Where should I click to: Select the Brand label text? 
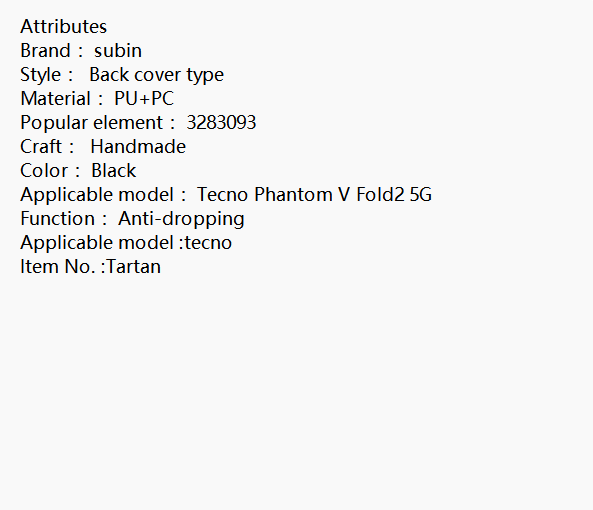[45, 50]
